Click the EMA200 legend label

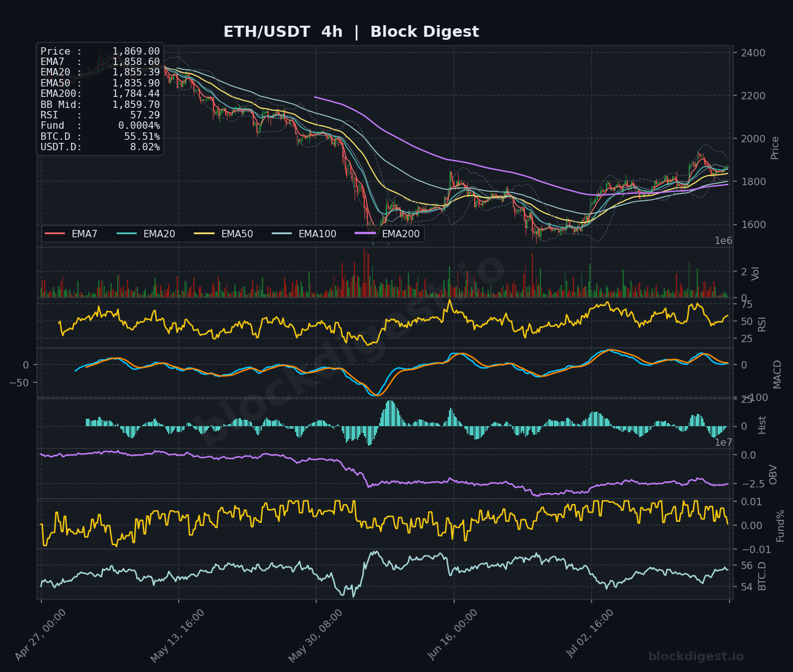tap(401, 234)
